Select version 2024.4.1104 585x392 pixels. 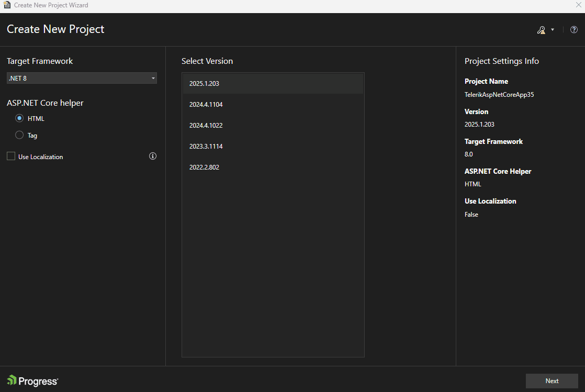coord(273,105)
